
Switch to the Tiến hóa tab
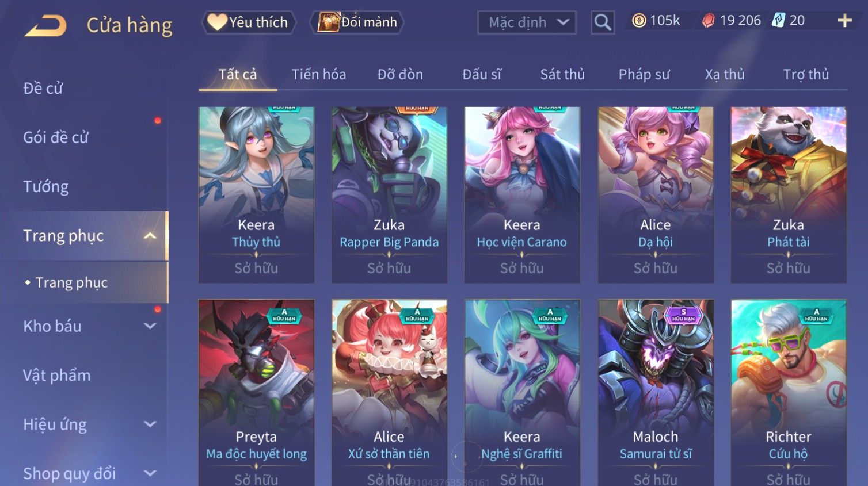pyautogui.click(x=319, y=74)
